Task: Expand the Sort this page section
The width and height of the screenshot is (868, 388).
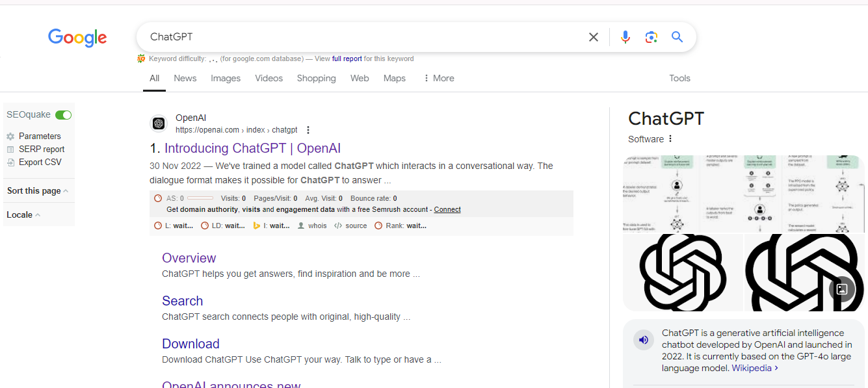Action: point(38,191)
